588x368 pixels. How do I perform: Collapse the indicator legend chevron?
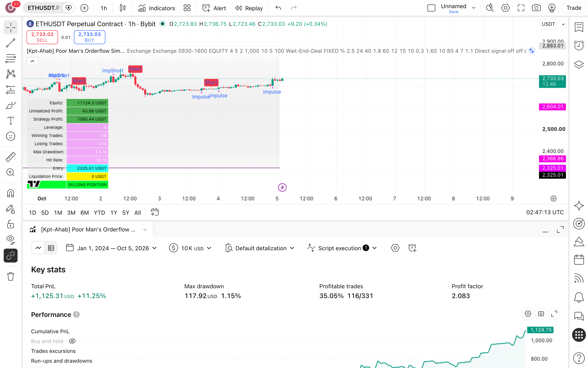(32, 61)
